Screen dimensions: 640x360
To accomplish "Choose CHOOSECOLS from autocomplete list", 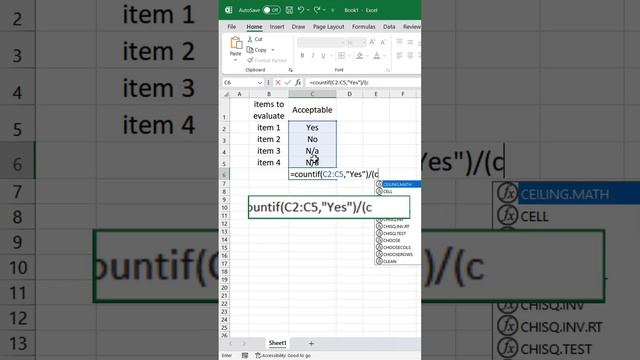I will tap(398, 247).
